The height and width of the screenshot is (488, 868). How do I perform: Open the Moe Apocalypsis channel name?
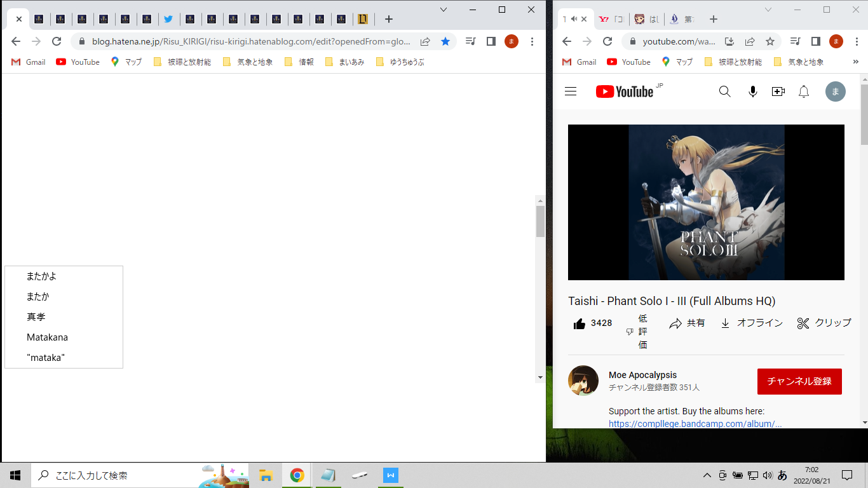pyautogui.click(x=642, y=375)
